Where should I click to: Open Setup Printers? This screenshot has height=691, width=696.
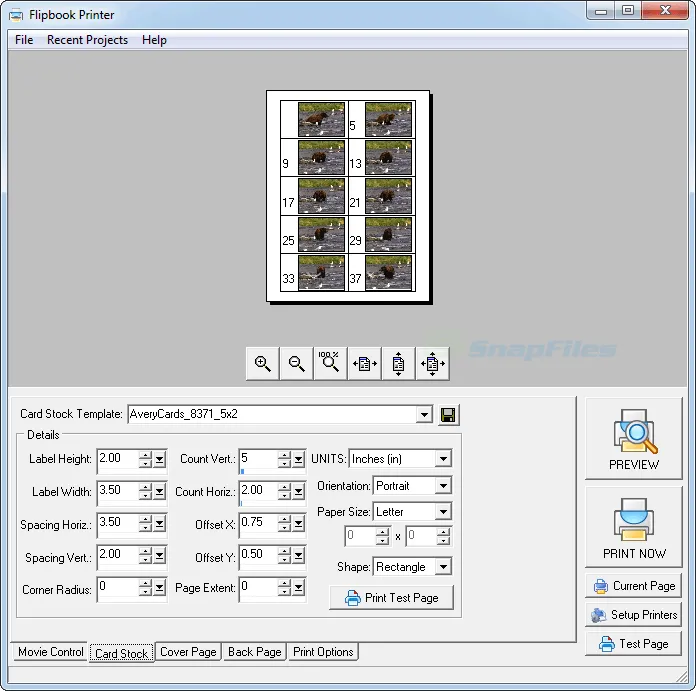click(x=633, y=615)
